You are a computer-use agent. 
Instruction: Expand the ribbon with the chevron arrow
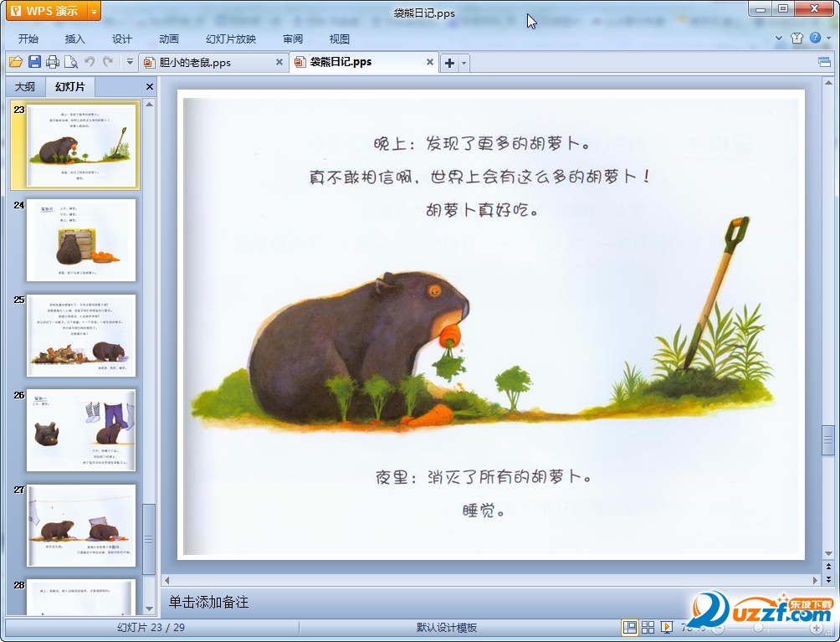[779, 38]
